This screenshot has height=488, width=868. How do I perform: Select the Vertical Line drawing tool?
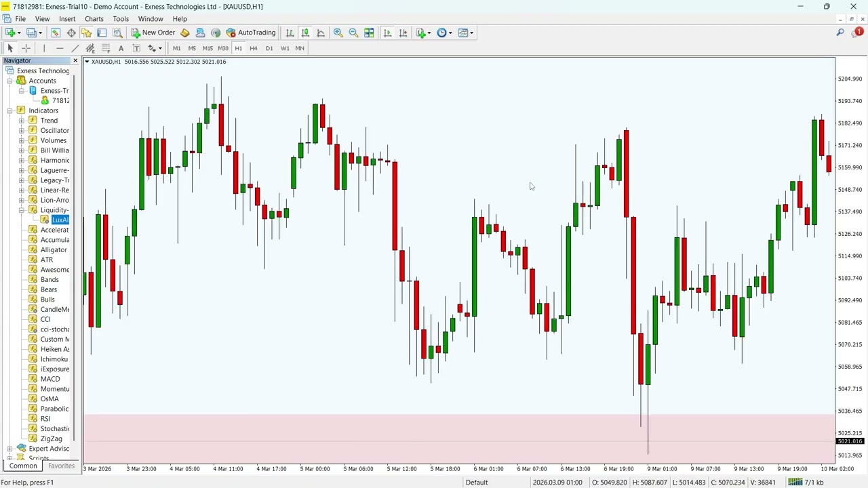[44, 48]
